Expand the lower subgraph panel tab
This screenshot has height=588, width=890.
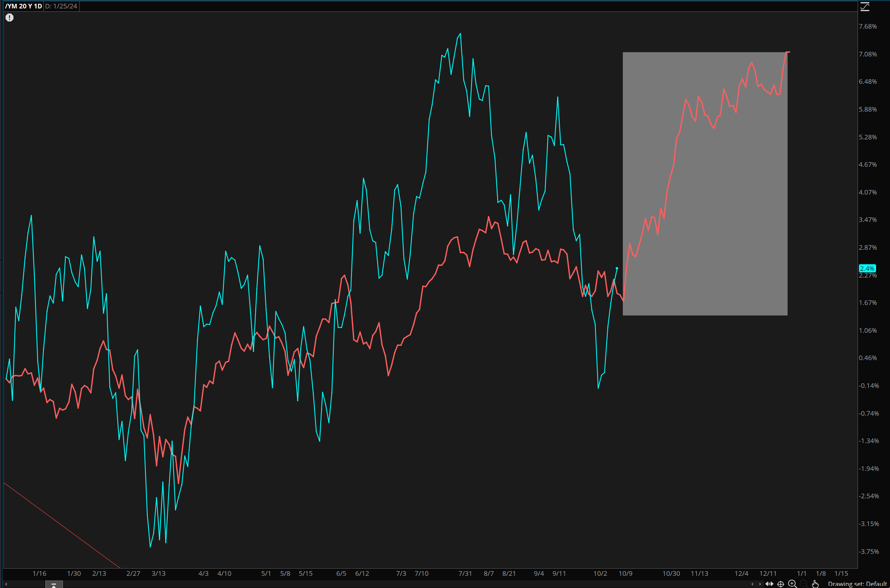tap(54, 585)
